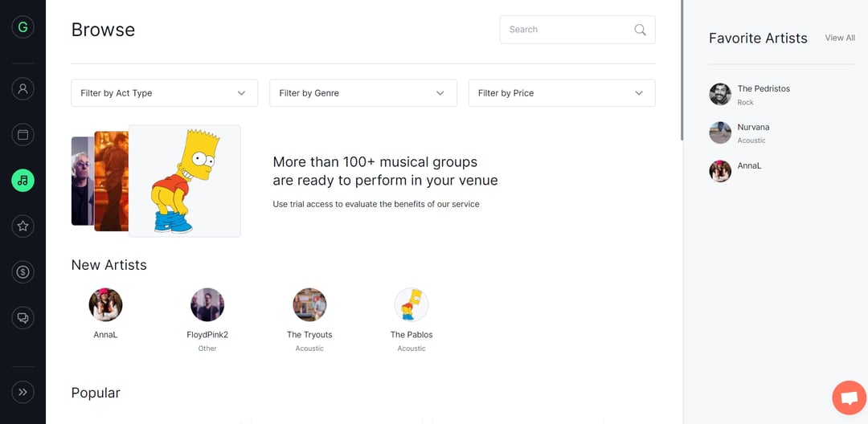Expand the sidebar with double-arrow icon

(23, 392)
